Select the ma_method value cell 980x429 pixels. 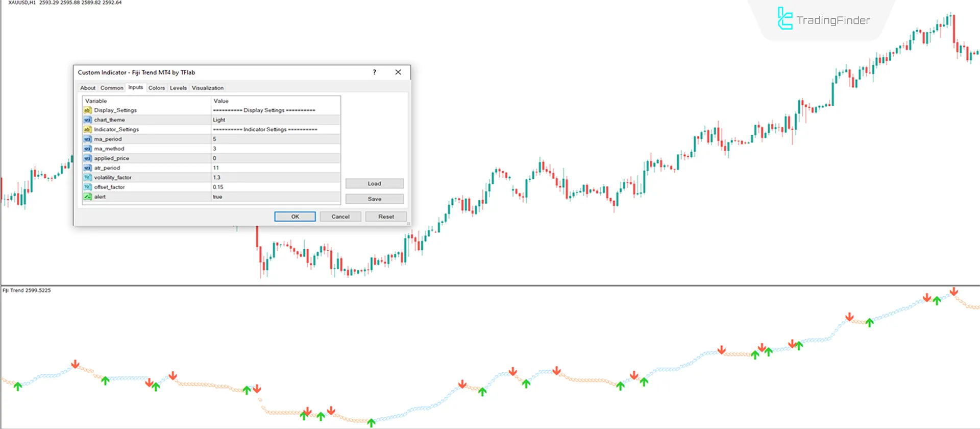coord(276,149)
